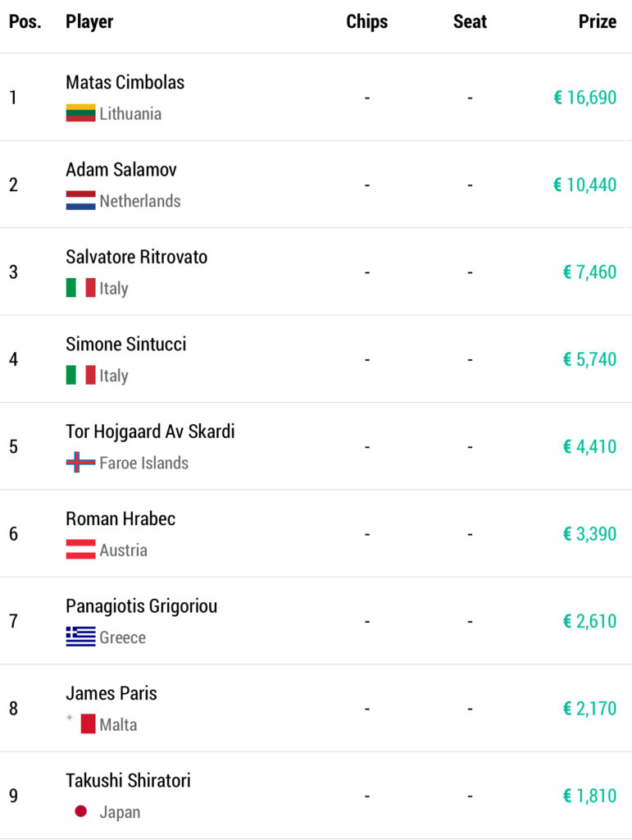This screenshot has height=840, width=632.
Task: Click the Austria flag icon
Action: pyautogui.click(x=80, y=550)
